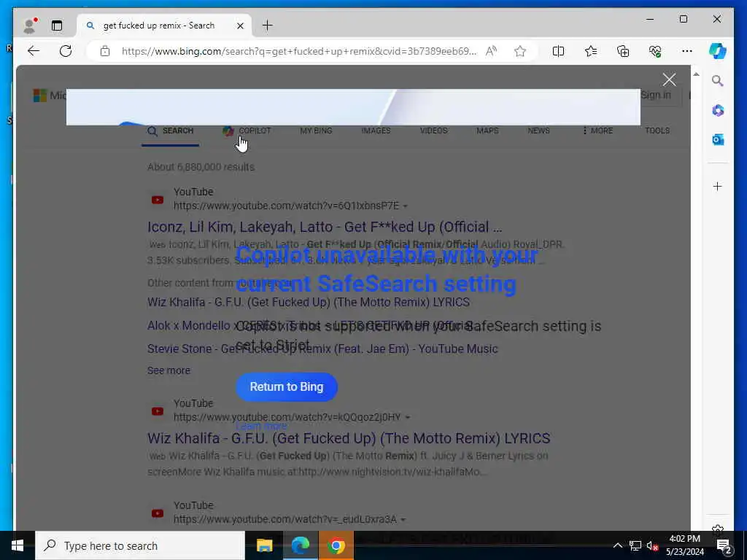Screen dimensions: 747x560
Task: Open Microsoft Edge taskbar icon
Action: 300,545
